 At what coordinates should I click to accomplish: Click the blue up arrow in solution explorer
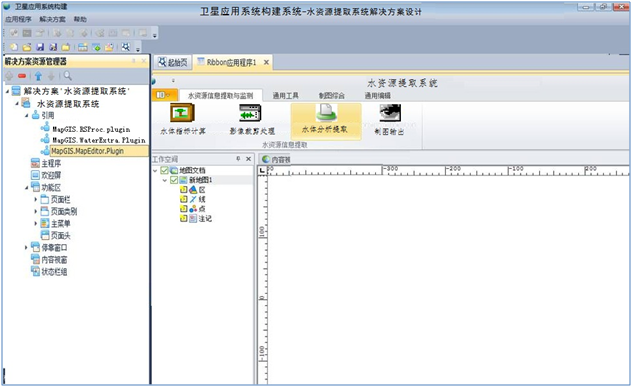[x=38, y=76]
